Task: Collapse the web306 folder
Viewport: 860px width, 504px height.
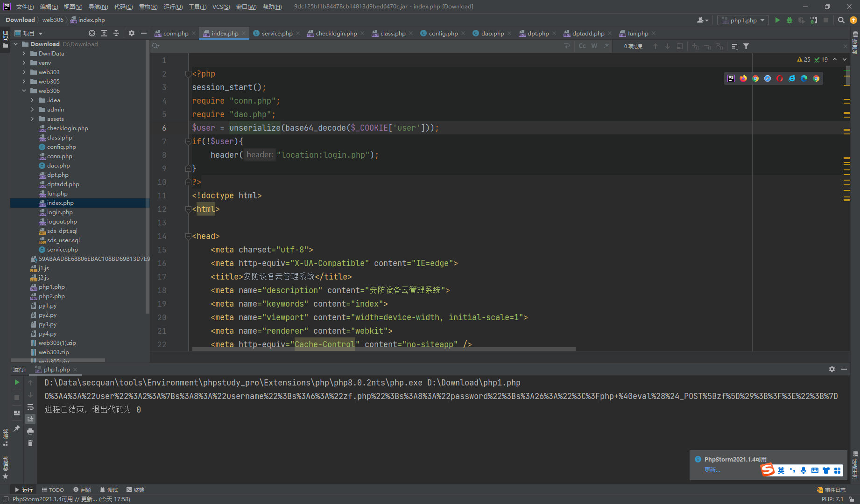Action: click(24, 91)
